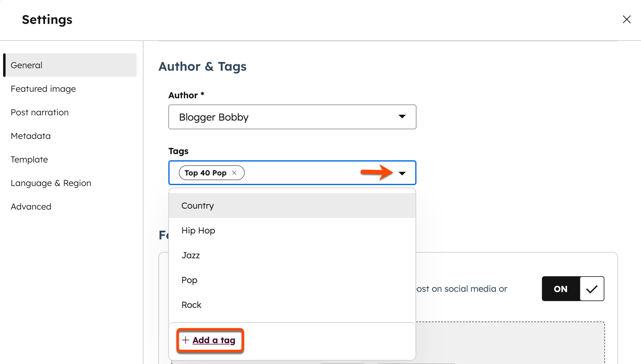Pick Jazz from the tag list
This screenshot has width=641, height=364.
tap(191, 255)
